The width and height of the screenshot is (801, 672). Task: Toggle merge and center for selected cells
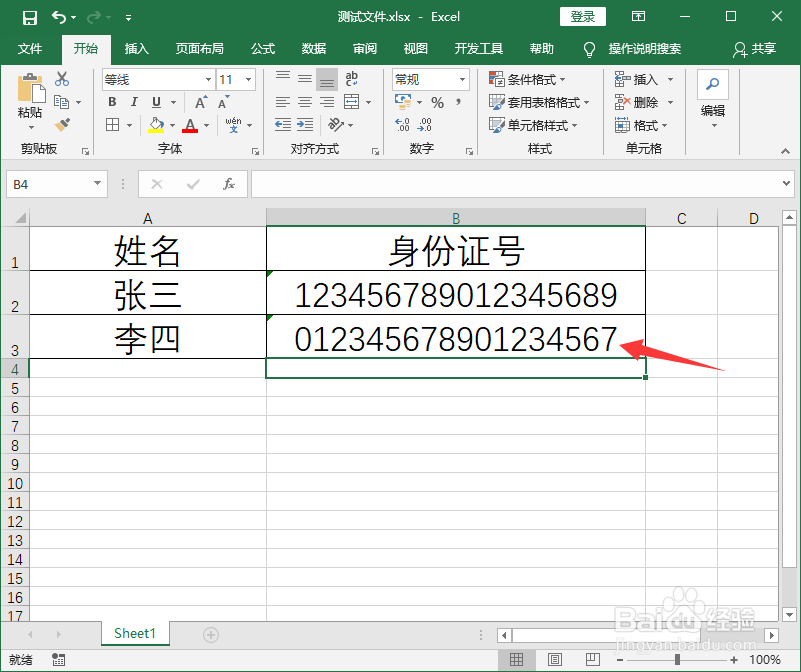coord(351,102)
